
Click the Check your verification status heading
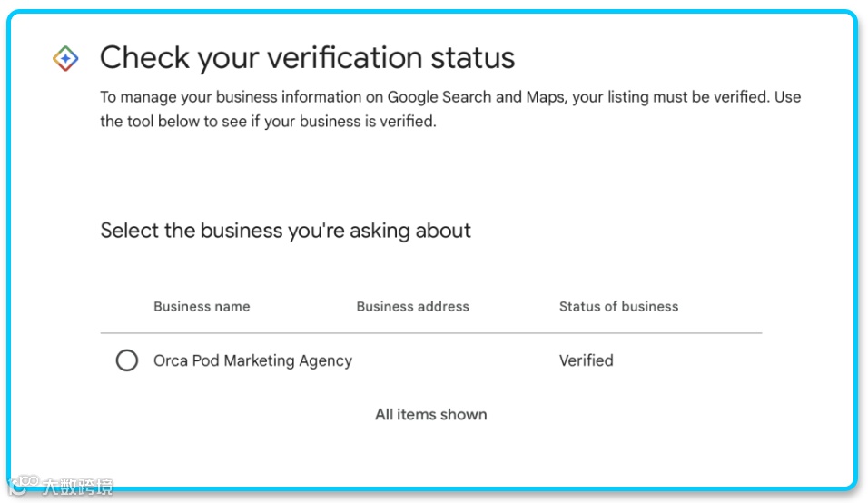pyautogui.click(x=307, y=58)
